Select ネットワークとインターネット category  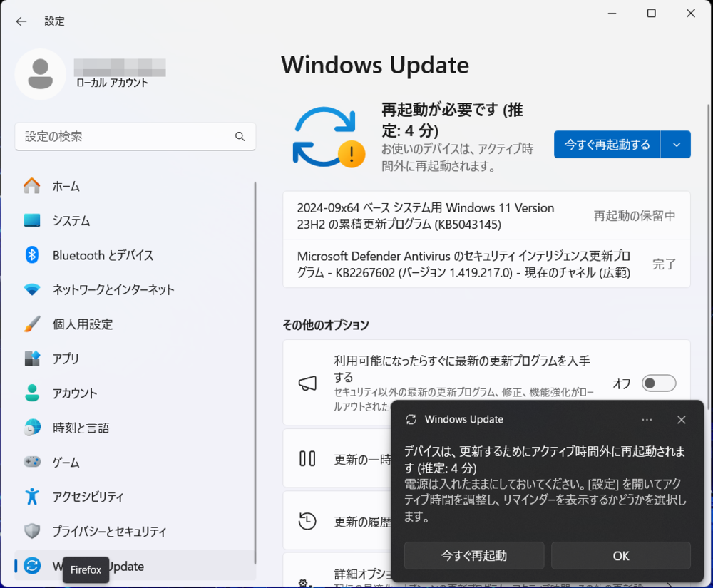click(135, 289)
